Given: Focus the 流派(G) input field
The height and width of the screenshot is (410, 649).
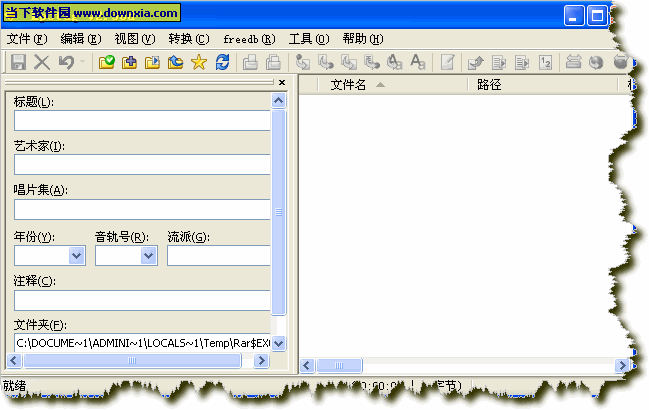Looking at the screenshot, I should pyautogui.click(x=219, y=256).
